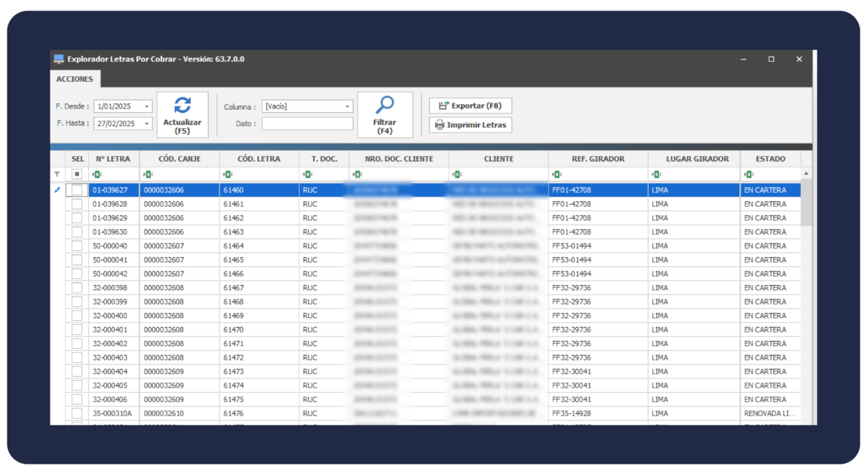Screen dimensions: 868x472
Task: Click the filter funnel icon in the grid
Action: [x=57, y=174]
